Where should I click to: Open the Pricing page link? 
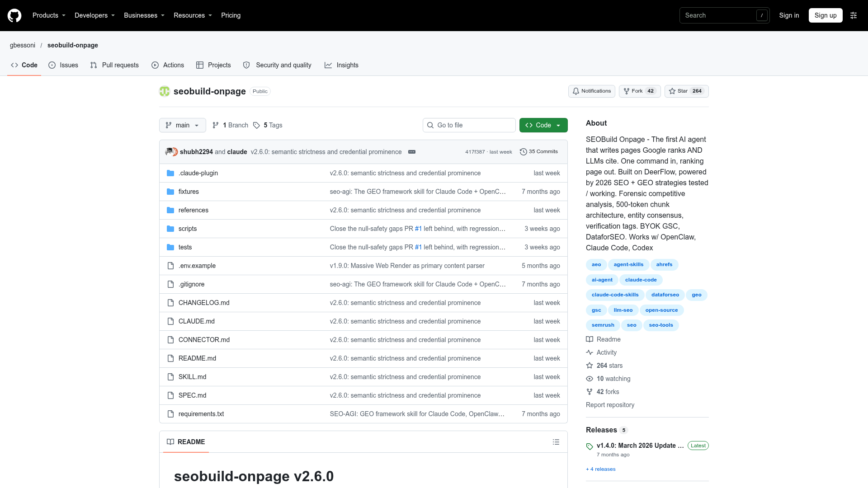(x=231, y=15)
